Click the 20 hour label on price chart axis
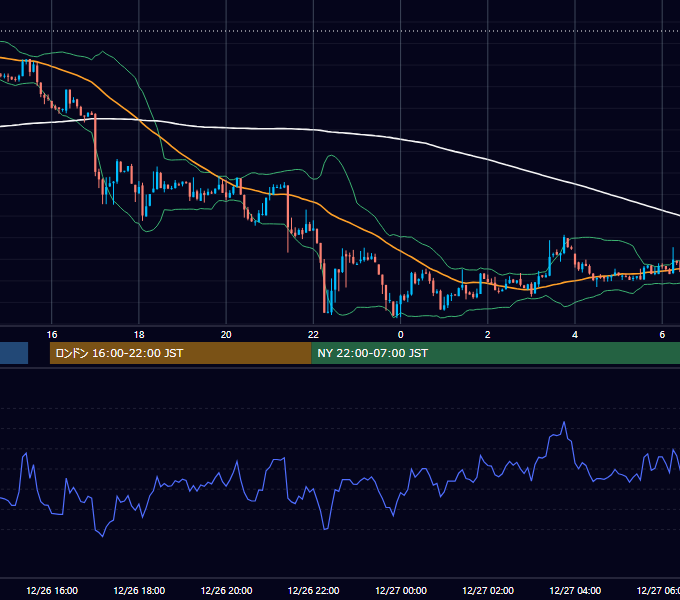Screen dimensions: 680x600 (226, 335)
